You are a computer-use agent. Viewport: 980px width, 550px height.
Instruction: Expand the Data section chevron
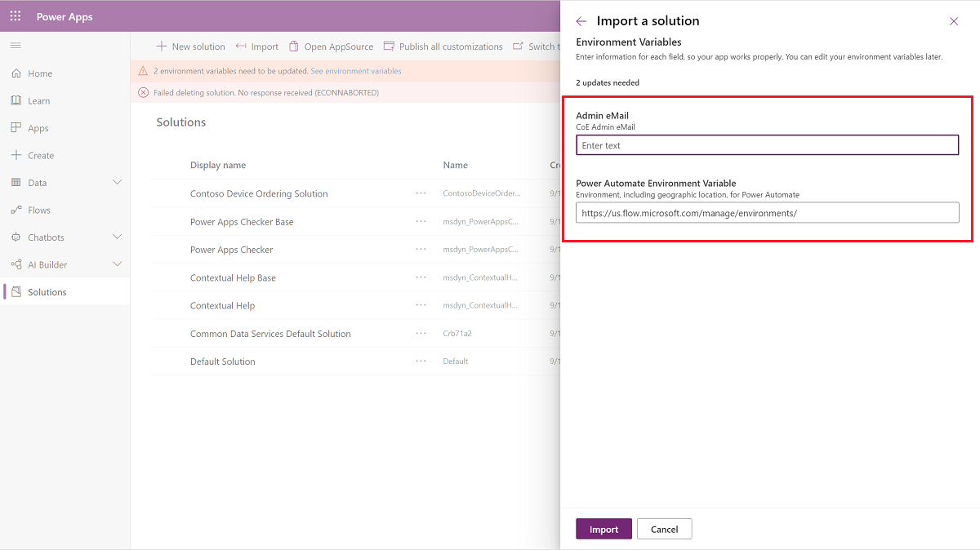tap(117, 182)
